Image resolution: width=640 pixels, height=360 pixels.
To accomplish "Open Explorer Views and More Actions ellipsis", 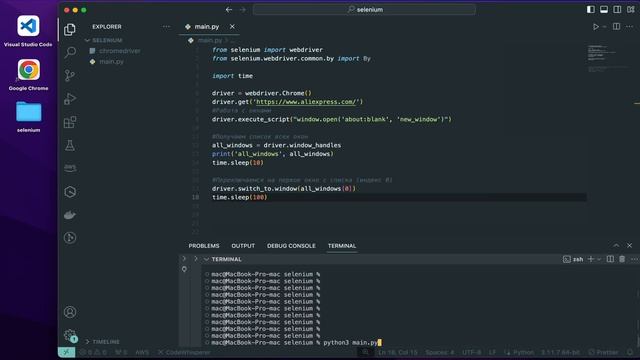I will pyautogui.click(x=166, y=27).
